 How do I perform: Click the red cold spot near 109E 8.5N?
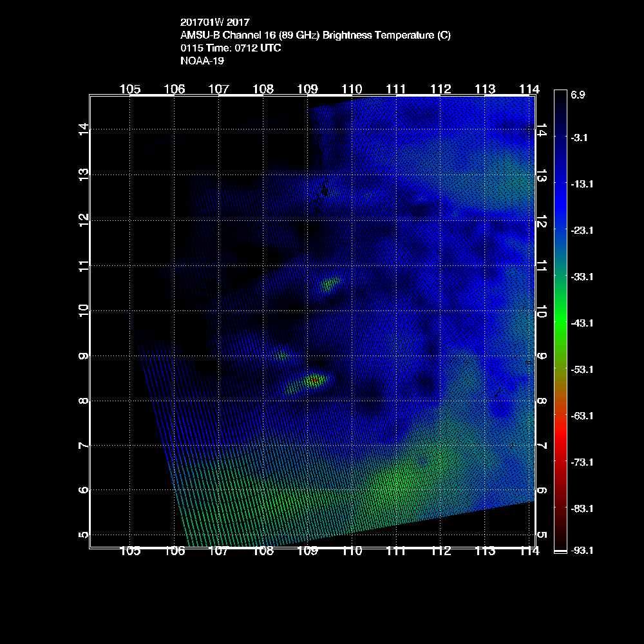pyautogui.click(x=314, y=381)
